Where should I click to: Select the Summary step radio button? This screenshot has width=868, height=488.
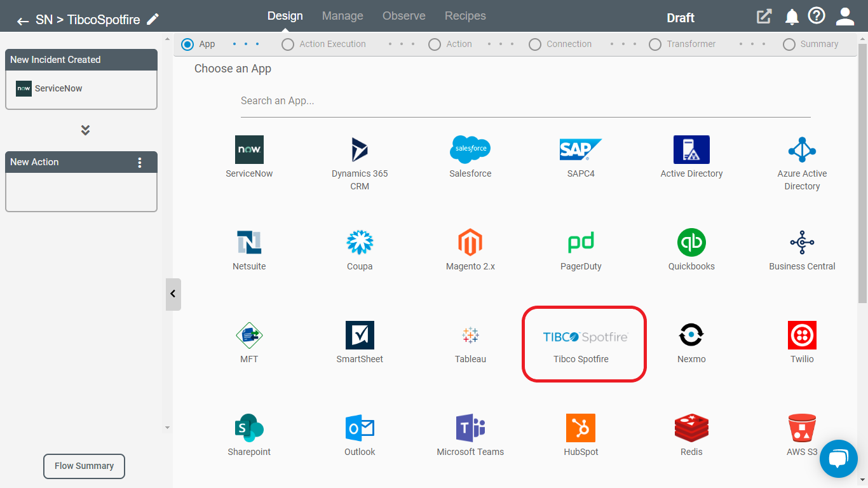coord(789,44)
